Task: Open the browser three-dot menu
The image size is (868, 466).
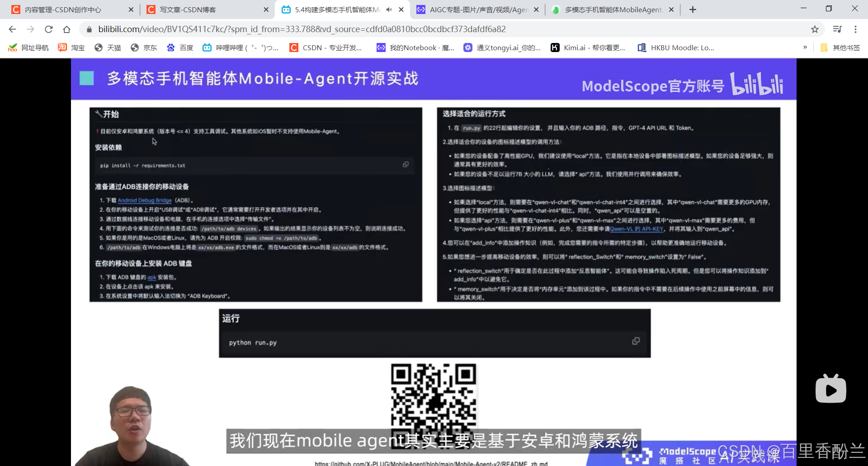Action: (x=855, y=29)
